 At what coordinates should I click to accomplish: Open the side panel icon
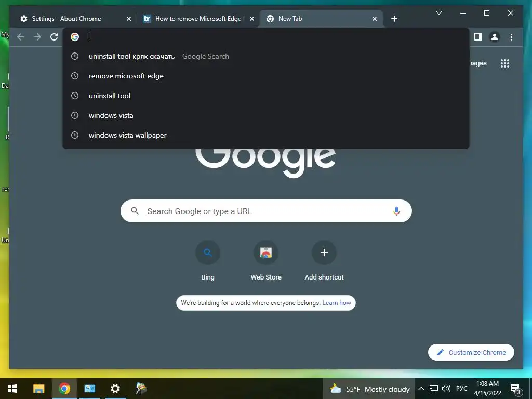(478, 37)
